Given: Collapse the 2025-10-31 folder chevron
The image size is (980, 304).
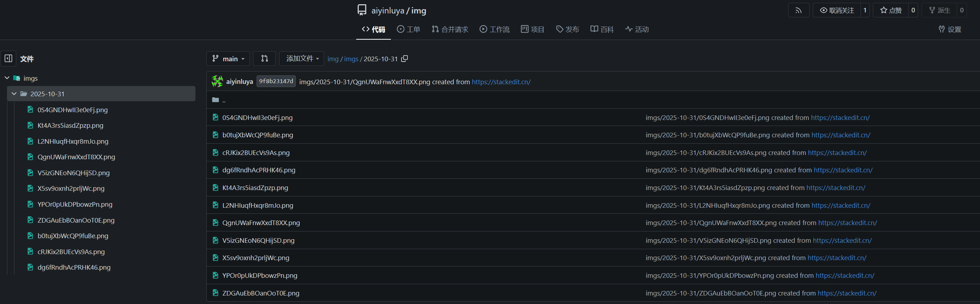Looking at the screenshot, I should pos(14,94).
